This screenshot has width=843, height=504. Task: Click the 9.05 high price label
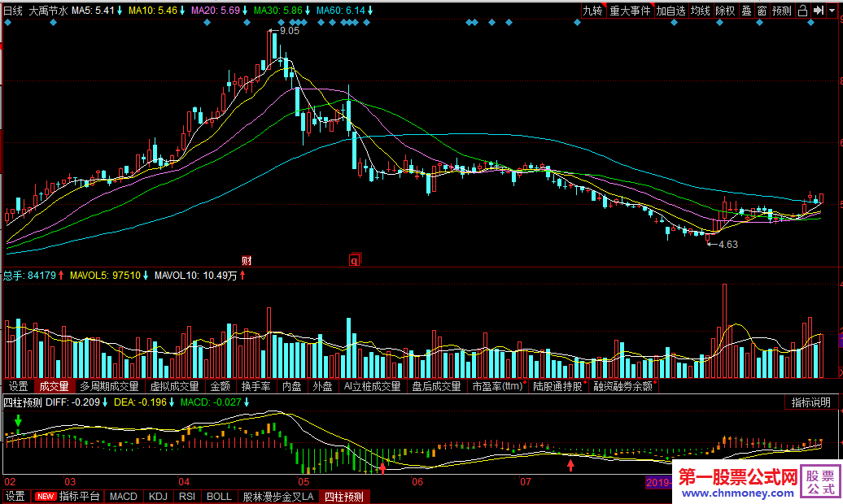pos(289,31)
